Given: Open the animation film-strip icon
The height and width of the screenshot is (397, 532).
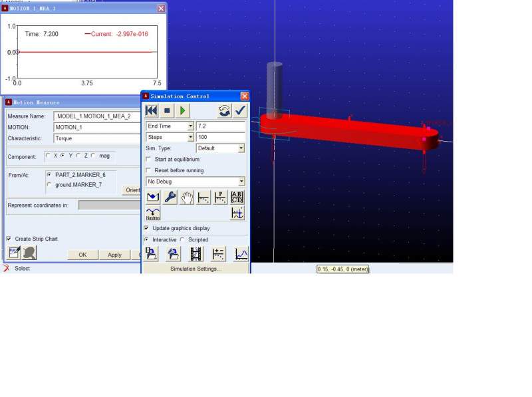Looking at the screenshot, I should click(x=196, y=254).
